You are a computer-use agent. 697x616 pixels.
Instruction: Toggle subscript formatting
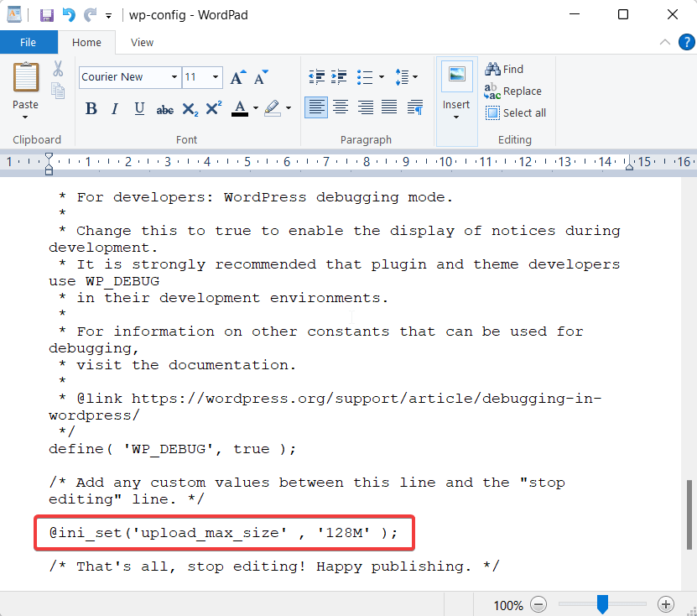coord(190,109)
